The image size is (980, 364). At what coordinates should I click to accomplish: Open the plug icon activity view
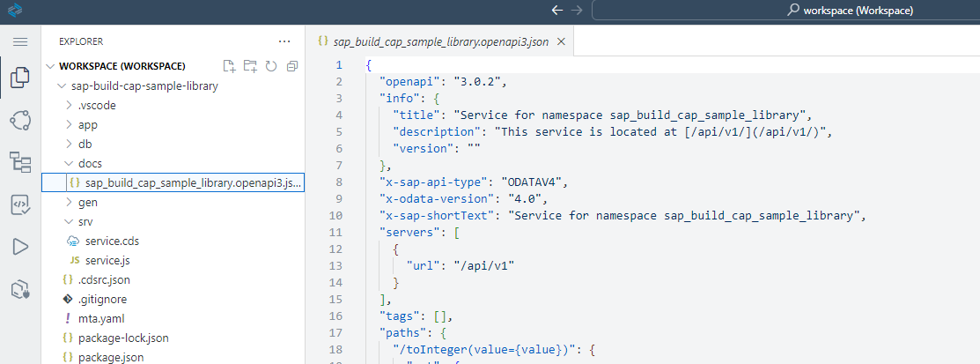pyautogui.click(x=20, y=288)
